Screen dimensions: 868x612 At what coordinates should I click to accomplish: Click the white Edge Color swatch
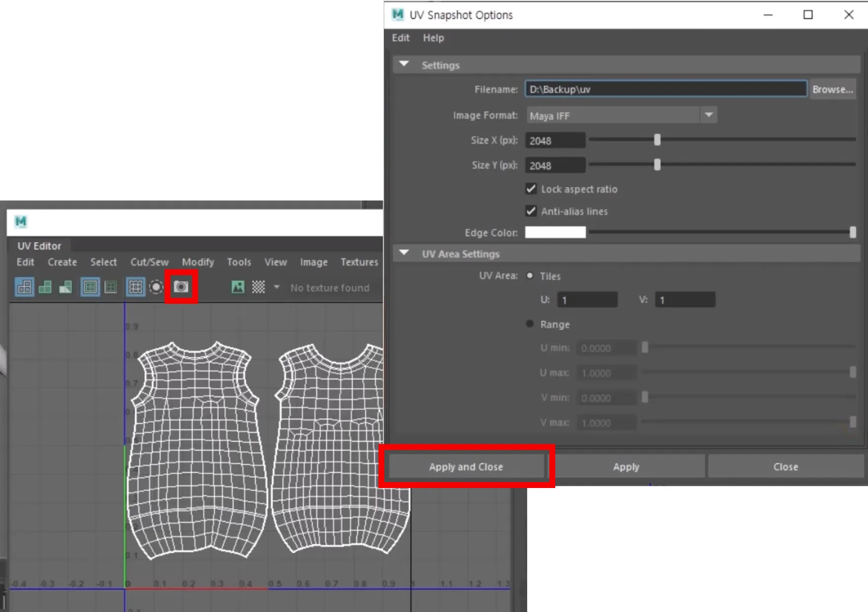click(x=555, y=232)
